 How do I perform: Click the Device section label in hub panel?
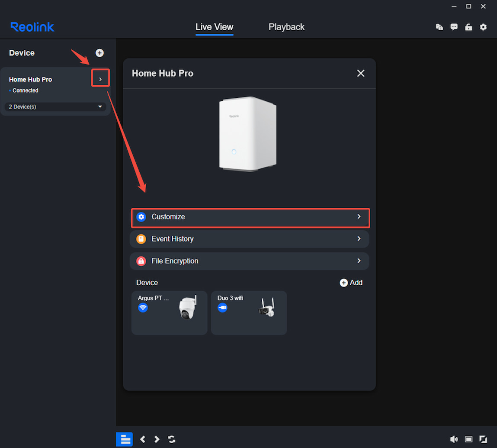[147, 283]
